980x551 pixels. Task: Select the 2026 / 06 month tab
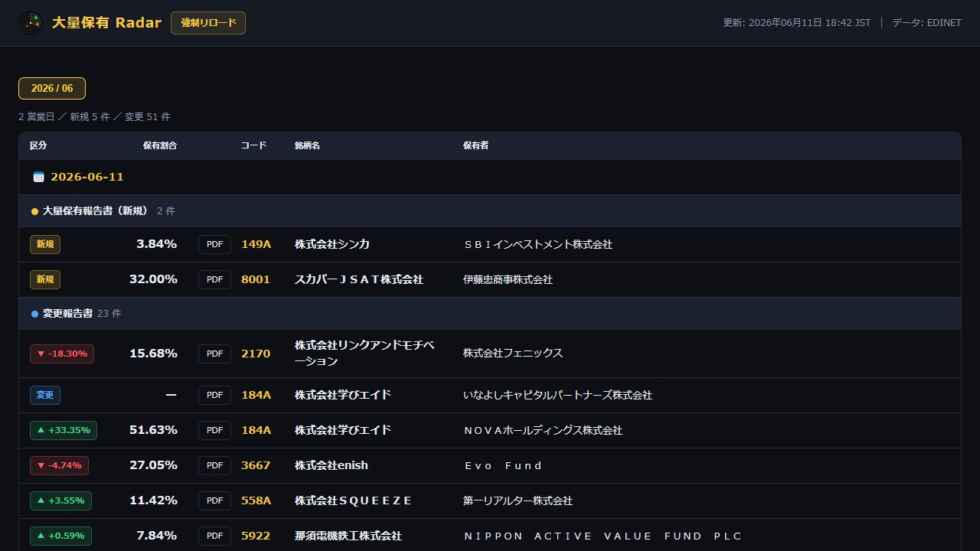pyautogui.click(x=52, y=88)
